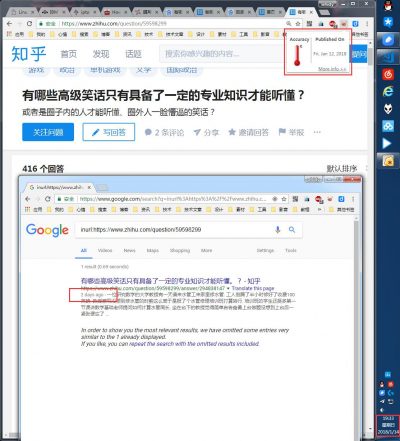Screen dimensions: 400x441
Task: Close the inurl:https://www.zhi... tab
Action: pyautogui.click(x=89, y=187)
